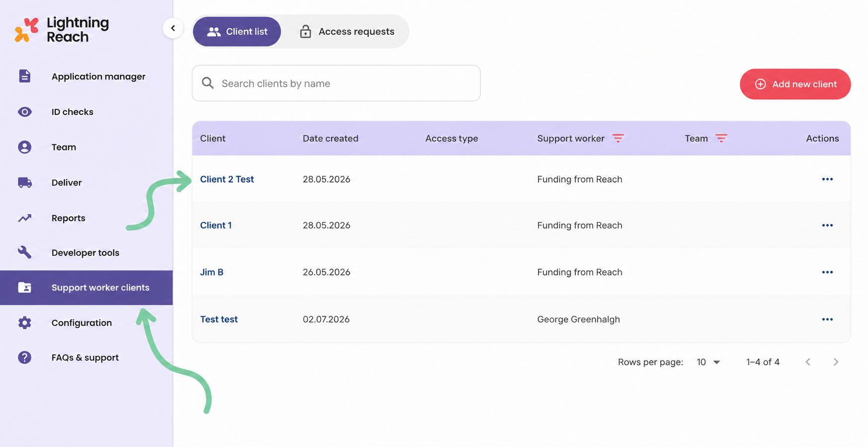868x447 pixels.
Task: Focus the Search clients by name field
Action: pos(336,83)
